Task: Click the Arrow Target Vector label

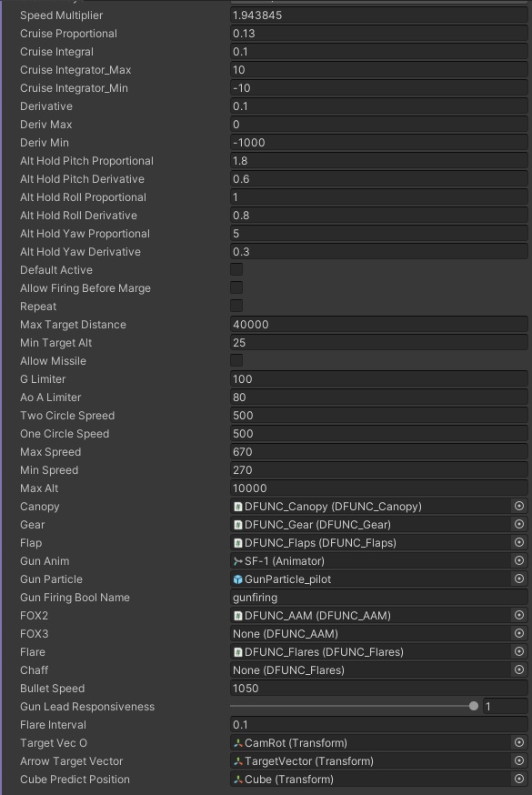Action: 72,761
